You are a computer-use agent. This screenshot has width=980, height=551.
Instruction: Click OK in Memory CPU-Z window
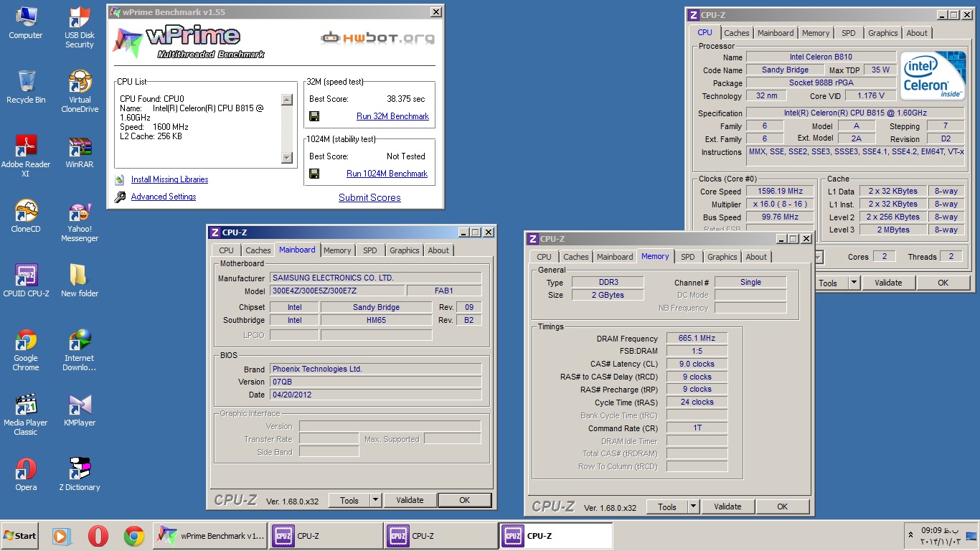pos(782,507)
